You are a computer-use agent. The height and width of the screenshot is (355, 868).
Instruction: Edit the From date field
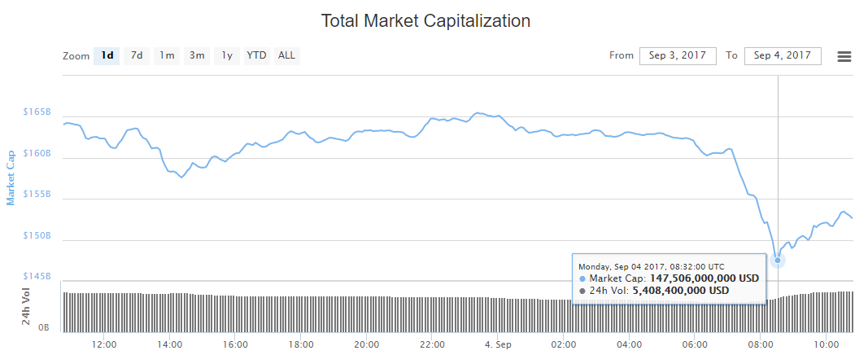(x=678, y=56)
